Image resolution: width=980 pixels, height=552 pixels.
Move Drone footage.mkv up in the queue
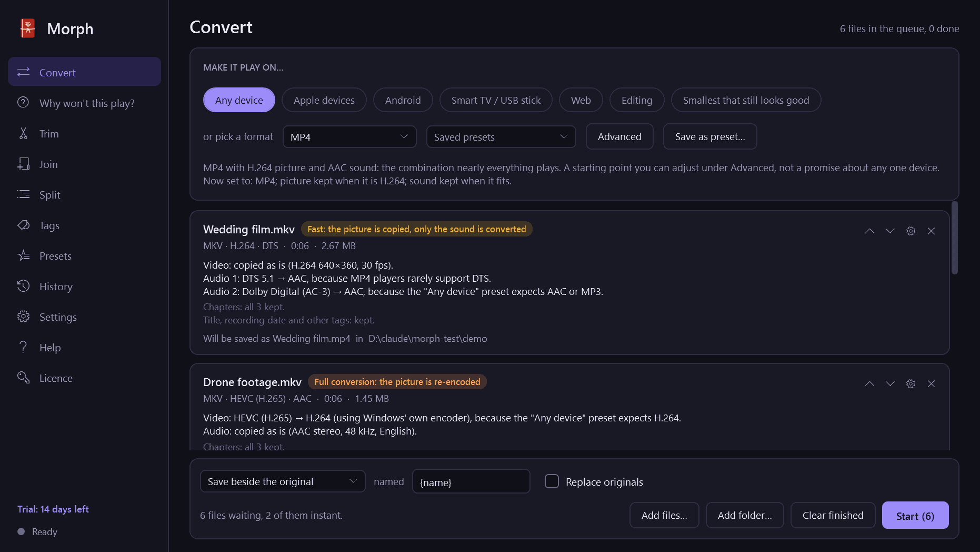[x=869, y=383]
